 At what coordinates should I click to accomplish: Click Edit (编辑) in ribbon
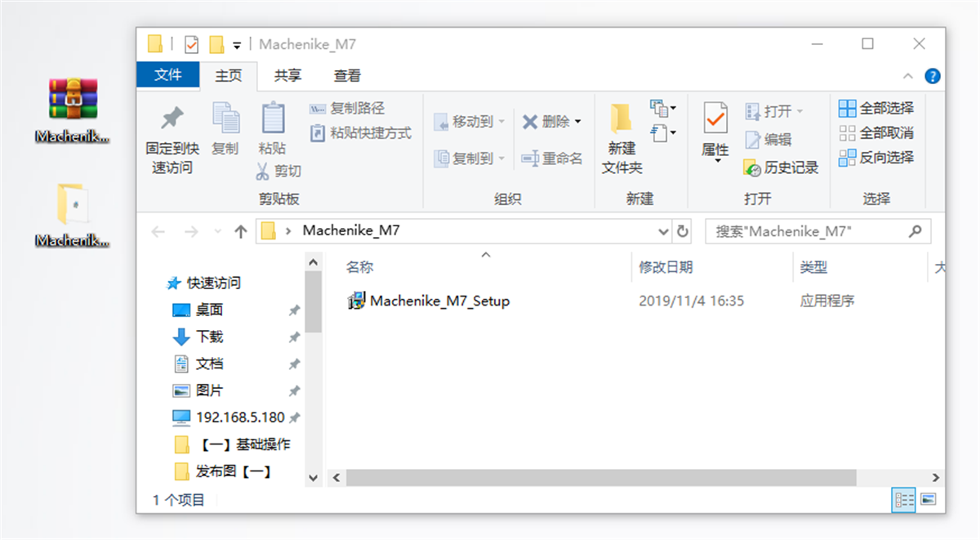768,139
